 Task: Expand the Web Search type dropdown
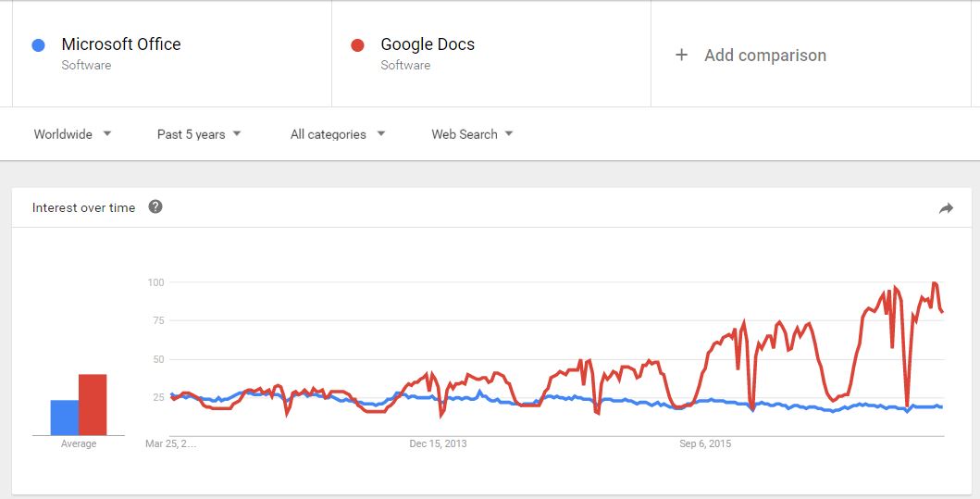[472, 134]
